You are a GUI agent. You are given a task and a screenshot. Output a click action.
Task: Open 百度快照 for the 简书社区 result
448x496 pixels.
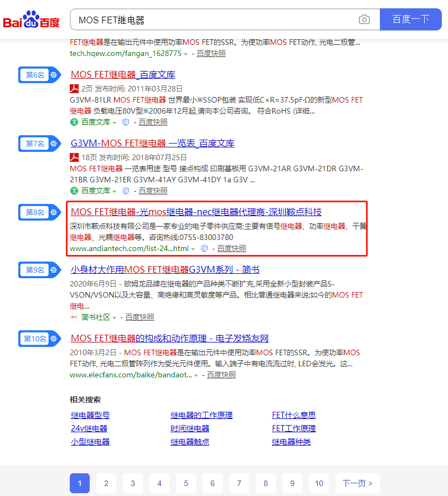tap(140, 317)
